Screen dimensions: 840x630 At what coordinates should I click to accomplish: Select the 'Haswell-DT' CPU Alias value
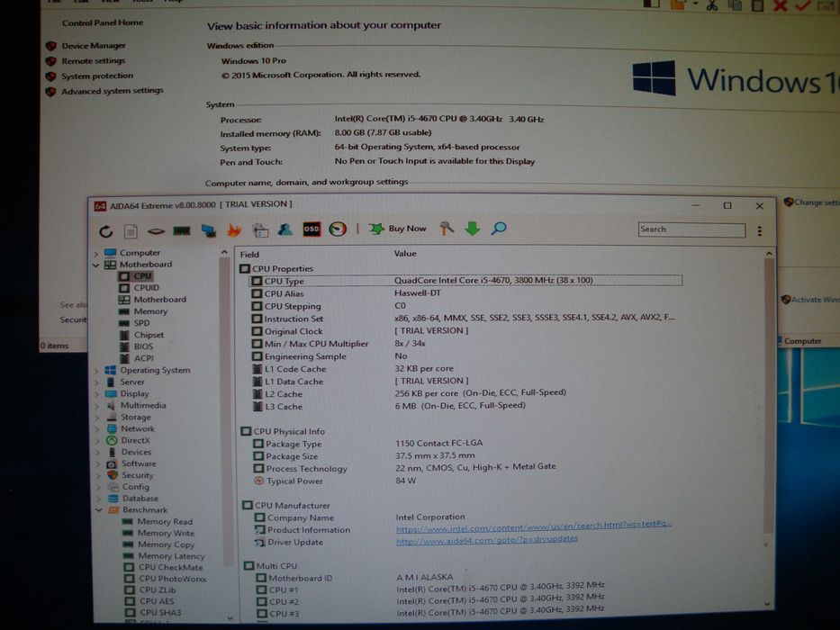click(418, 293)
